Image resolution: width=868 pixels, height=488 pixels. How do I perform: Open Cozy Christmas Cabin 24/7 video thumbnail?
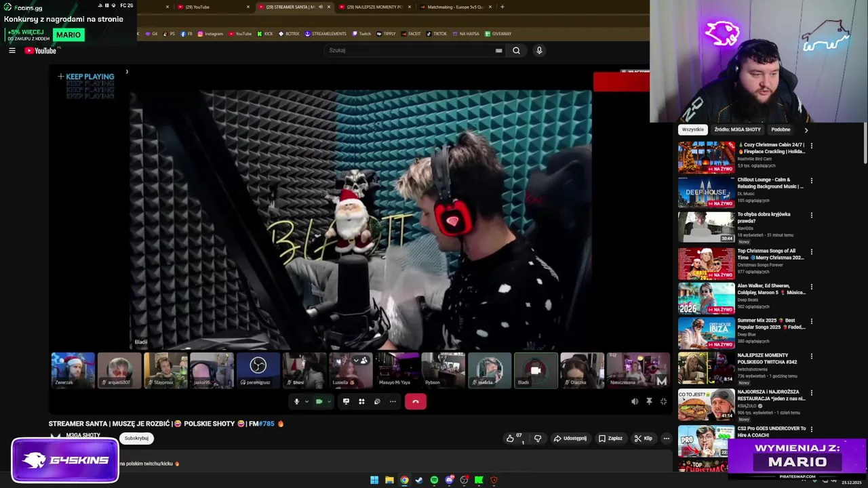[x=707, y=157]
